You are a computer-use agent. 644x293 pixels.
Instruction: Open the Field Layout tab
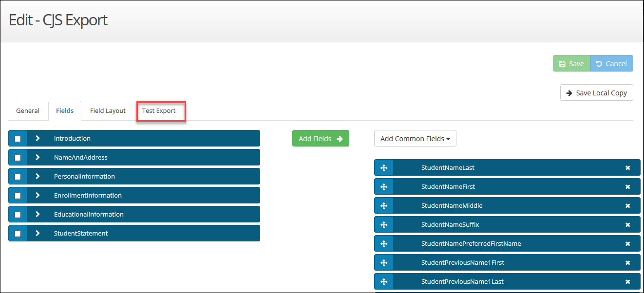[107, 110]
